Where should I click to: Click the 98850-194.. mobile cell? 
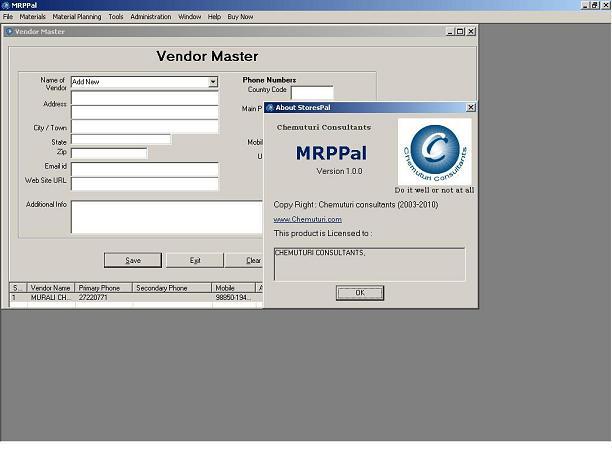[233, 297]
